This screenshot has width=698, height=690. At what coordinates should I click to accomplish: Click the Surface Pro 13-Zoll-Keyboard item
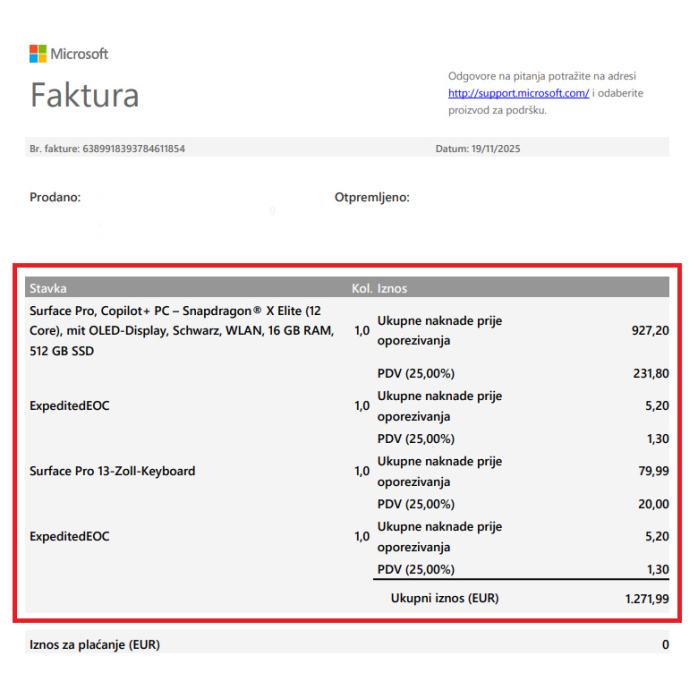112,470
